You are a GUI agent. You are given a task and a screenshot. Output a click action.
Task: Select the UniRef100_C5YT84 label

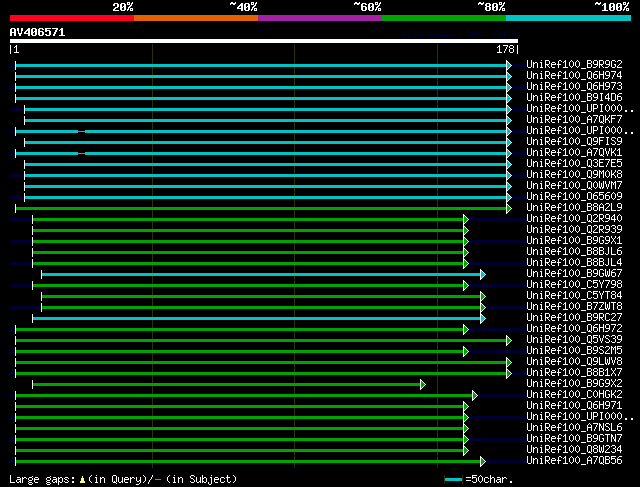tap(574, 296)
